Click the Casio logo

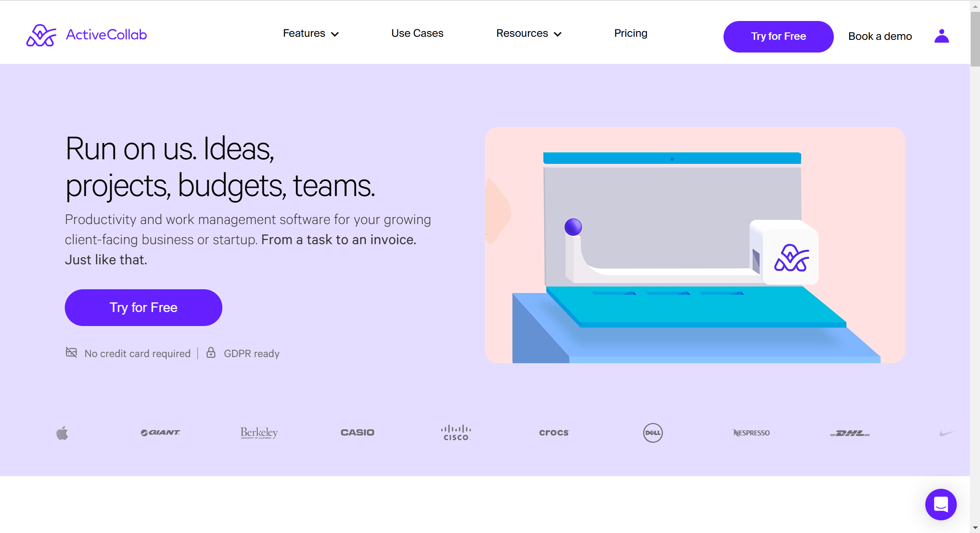point(357,432)
